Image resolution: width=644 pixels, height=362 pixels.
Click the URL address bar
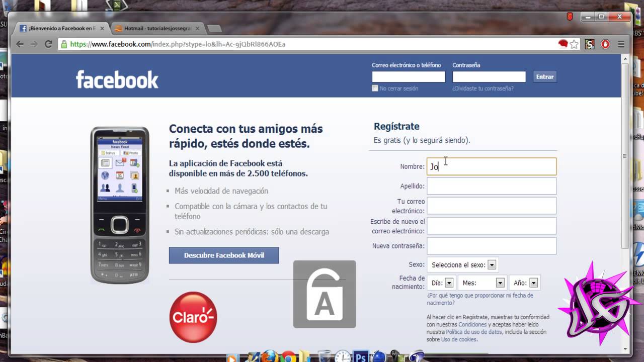point(312,44)
